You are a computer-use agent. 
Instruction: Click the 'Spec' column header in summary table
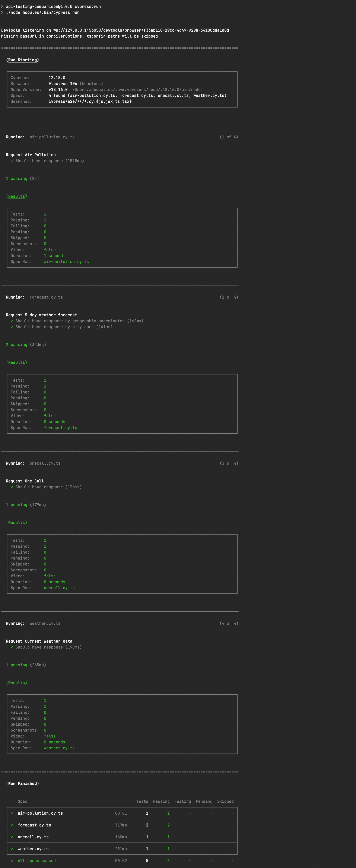[23, 801]
